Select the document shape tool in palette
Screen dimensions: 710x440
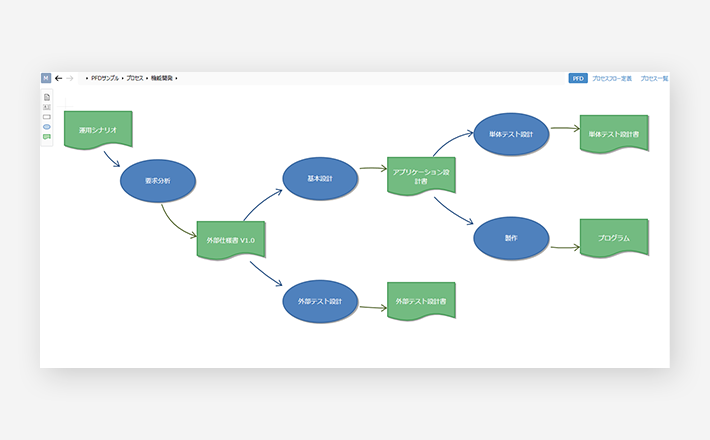47,97
